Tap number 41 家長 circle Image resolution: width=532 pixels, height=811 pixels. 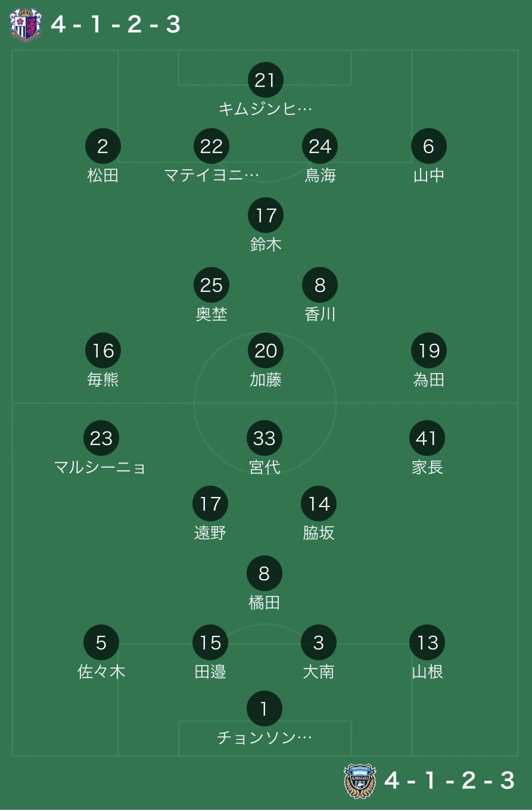click(x=427, y=438)
